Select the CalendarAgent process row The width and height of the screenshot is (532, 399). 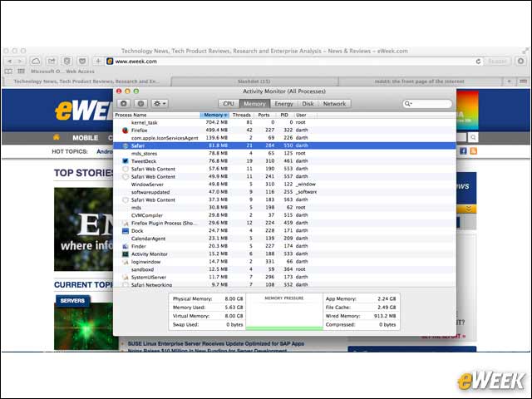tap(284, 239)
